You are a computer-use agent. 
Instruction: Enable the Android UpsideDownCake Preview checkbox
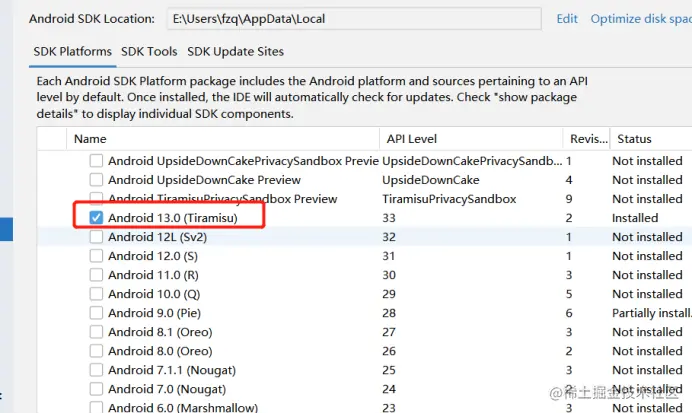tap(96, 180)
